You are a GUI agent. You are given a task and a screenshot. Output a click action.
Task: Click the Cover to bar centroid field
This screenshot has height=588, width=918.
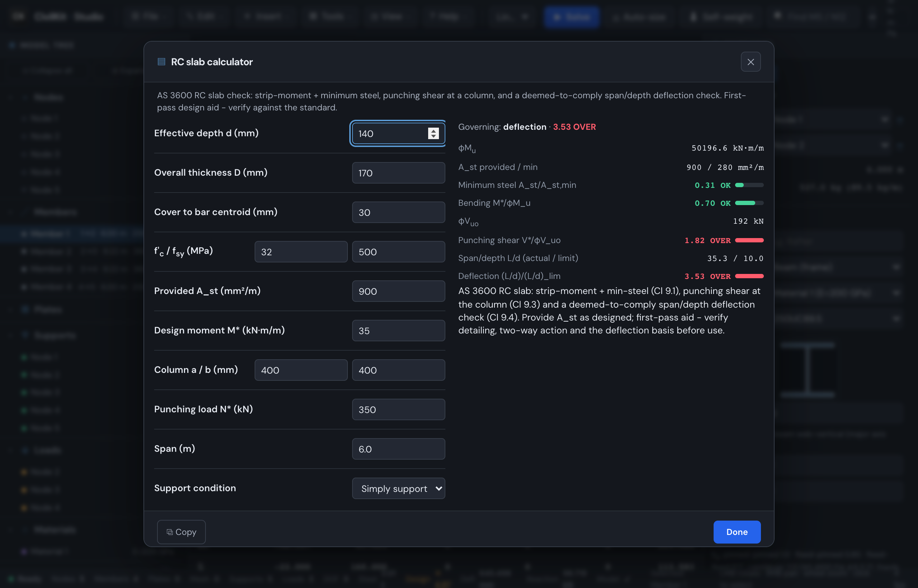tap(398, 212)
